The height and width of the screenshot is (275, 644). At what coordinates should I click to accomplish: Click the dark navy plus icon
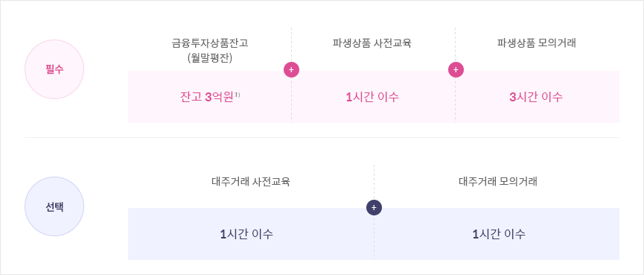[374, 208]
